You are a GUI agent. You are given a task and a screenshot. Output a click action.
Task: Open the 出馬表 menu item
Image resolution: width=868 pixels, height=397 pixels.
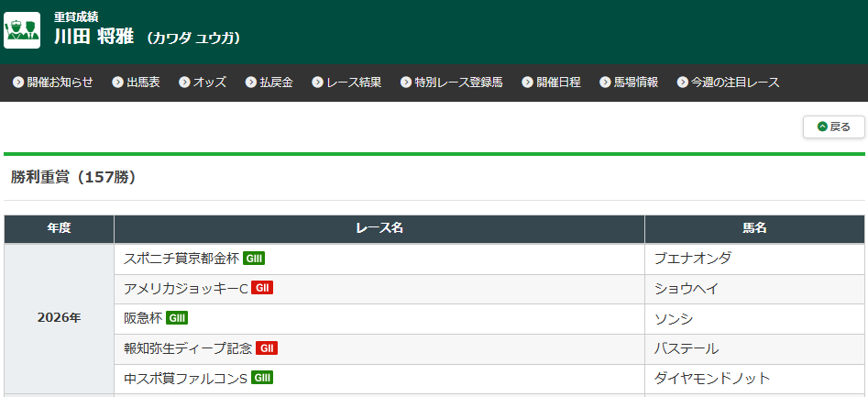coord(136,83)
